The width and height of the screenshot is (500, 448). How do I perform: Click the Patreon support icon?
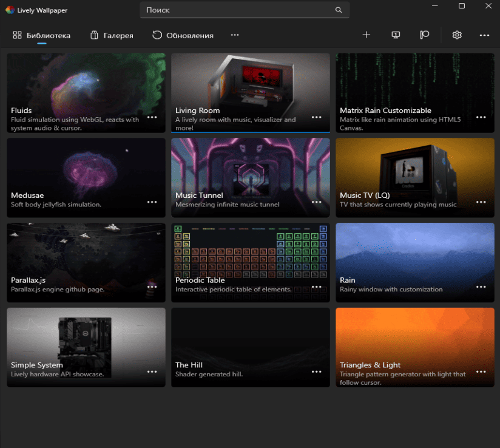(x=425, y=35)
